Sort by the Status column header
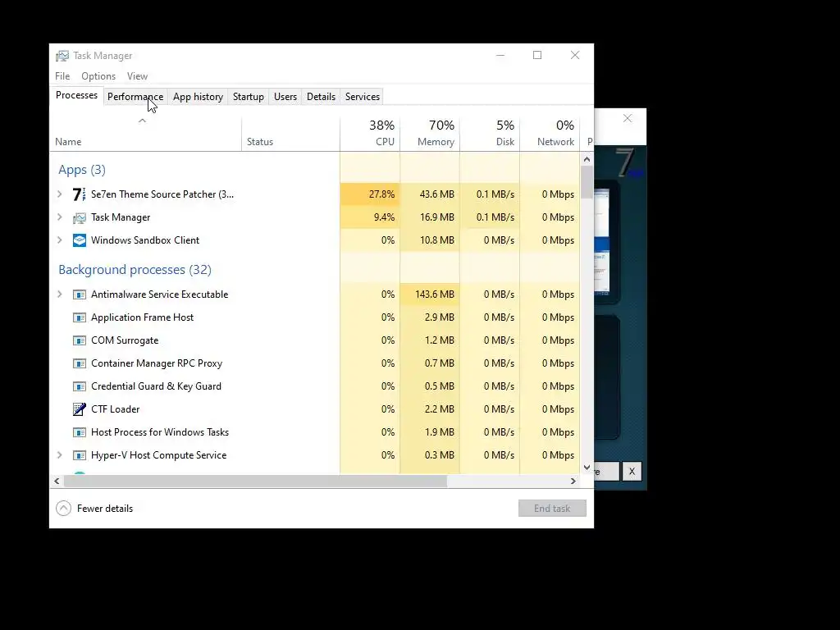This screenshot has height=630, width=840. tap(290, 134)
